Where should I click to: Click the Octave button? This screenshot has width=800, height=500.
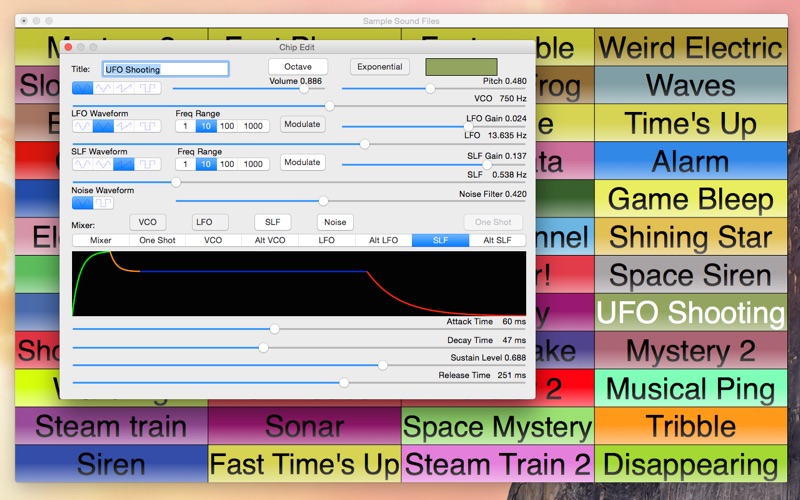click(298, 67)
